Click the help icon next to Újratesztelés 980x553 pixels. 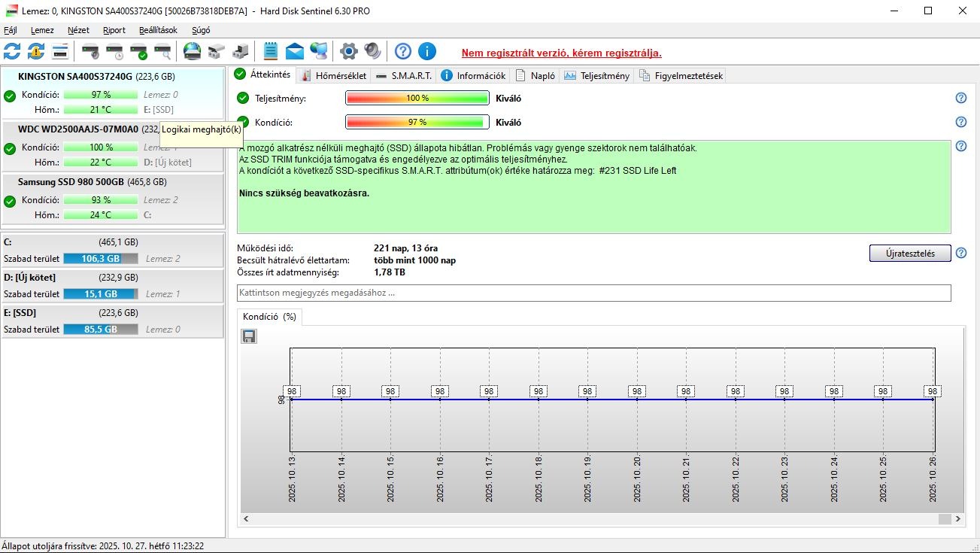[x=960, y=253]
